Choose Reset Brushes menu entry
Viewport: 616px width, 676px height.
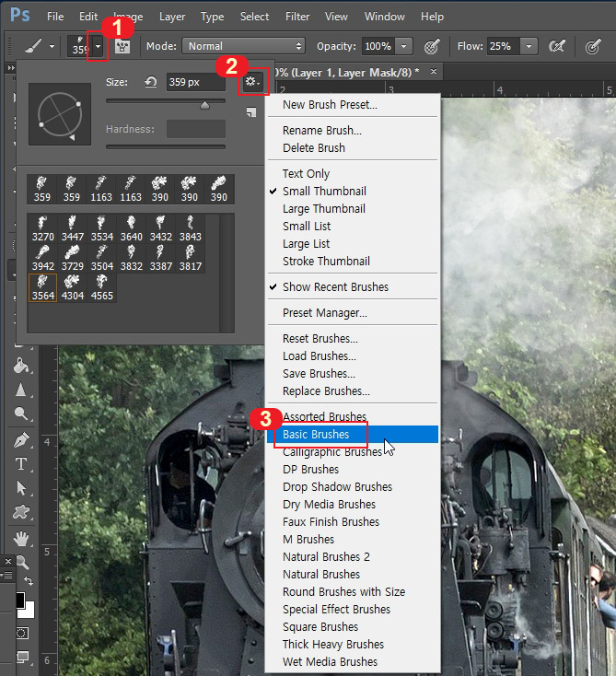point(352,338)
